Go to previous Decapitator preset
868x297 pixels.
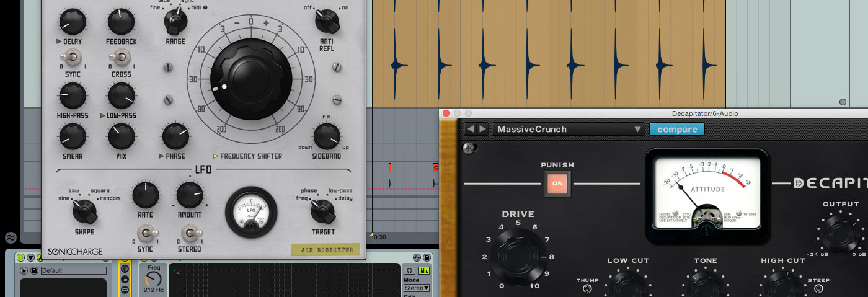(469, 129)
